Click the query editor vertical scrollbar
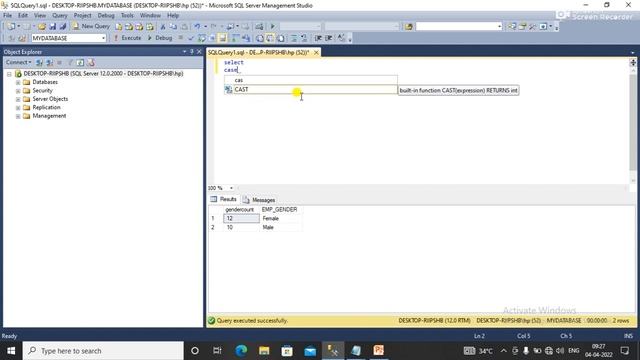Viewport: 640px width, 360px height. tap(633, 122)
